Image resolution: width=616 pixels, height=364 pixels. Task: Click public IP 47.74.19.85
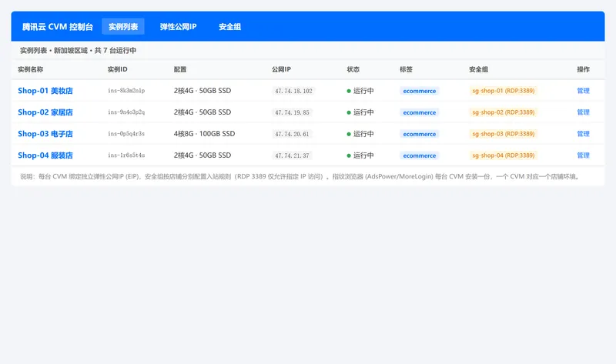(x=292, y=112)
